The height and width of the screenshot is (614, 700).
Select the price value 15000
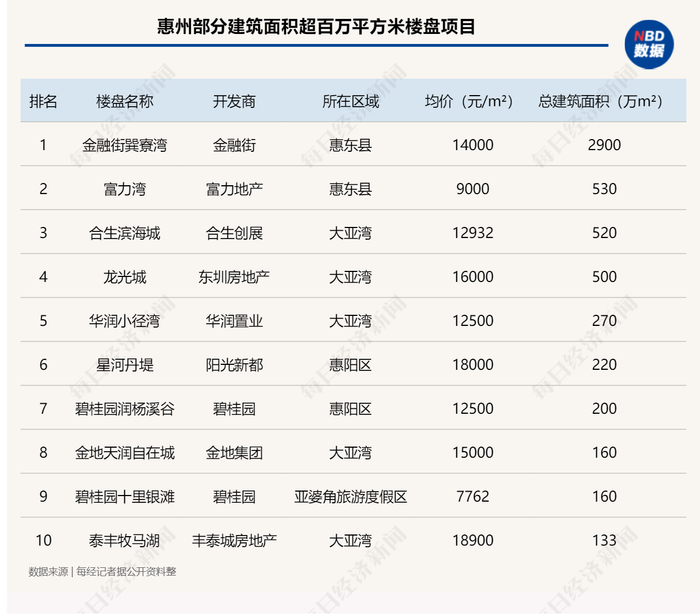(473, 453)
